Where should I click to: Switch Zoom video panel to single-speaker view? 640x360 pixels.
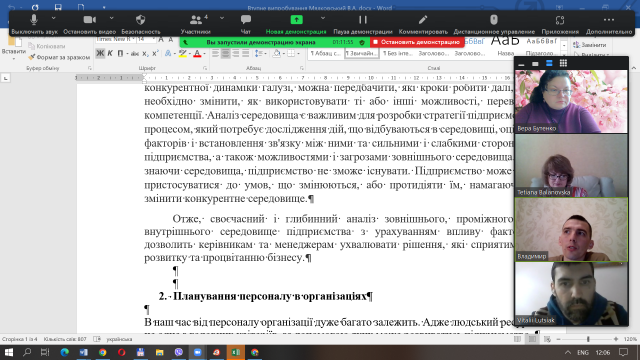[535, 64]
